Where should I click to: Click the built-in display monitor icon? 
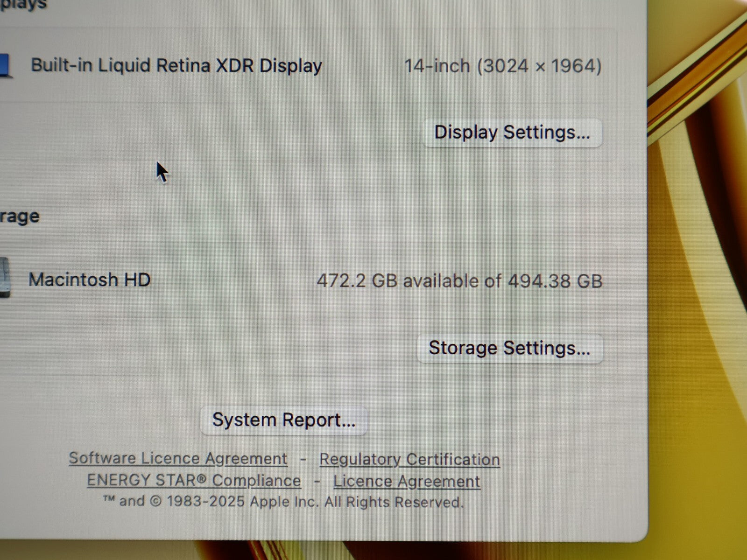tap(6, 66)
